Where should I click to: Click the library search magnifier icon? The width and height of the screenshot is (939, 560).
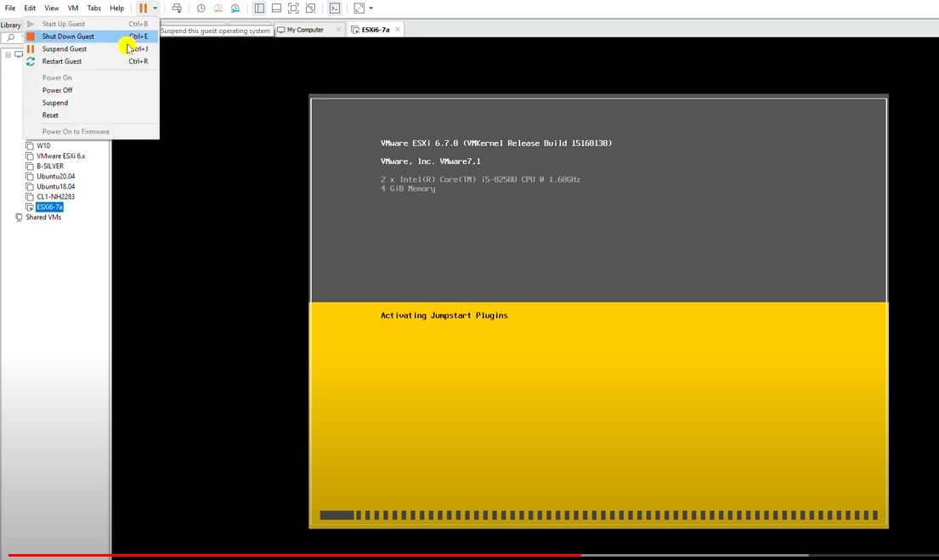tap(11, 37)
